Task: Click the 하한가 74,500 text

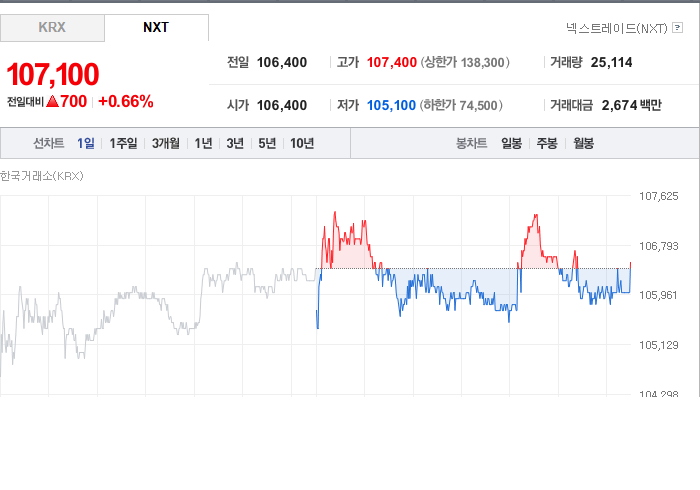Action: pos(461,105)
